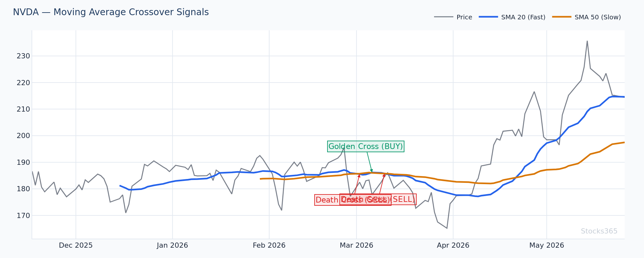
Task: Toggle the SMA 20 (Fast) legend entry
Action: [x=512, y=17]
